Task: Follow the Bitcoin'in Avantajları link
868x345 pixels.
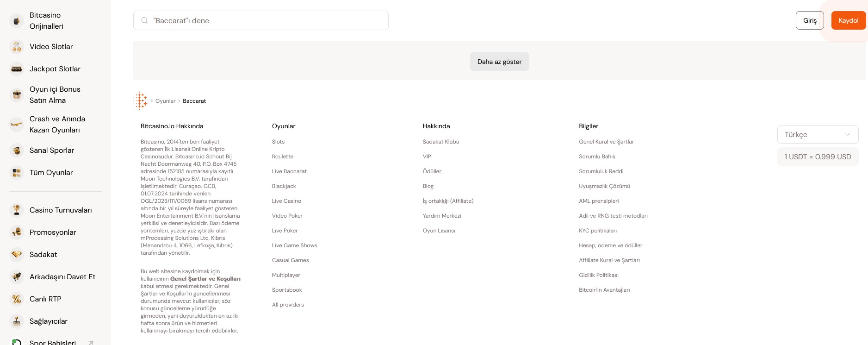Action: 604,290
